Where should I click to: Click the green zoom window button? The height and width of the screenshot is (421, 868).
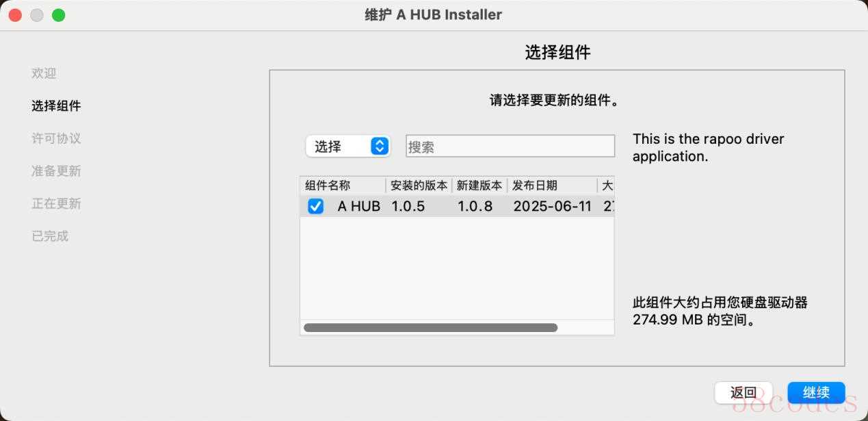pyautogui.click(x=59, y=15)
